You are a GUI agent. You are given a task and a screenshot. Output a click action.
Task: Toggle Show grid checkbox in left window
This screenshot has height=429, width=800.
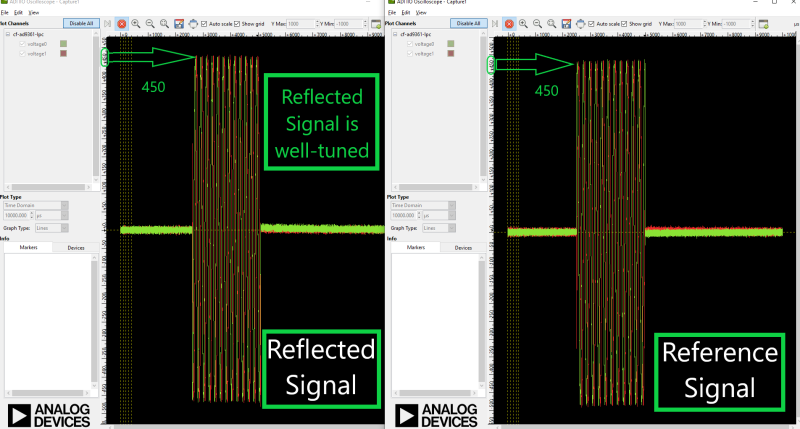tap(238, 23)
